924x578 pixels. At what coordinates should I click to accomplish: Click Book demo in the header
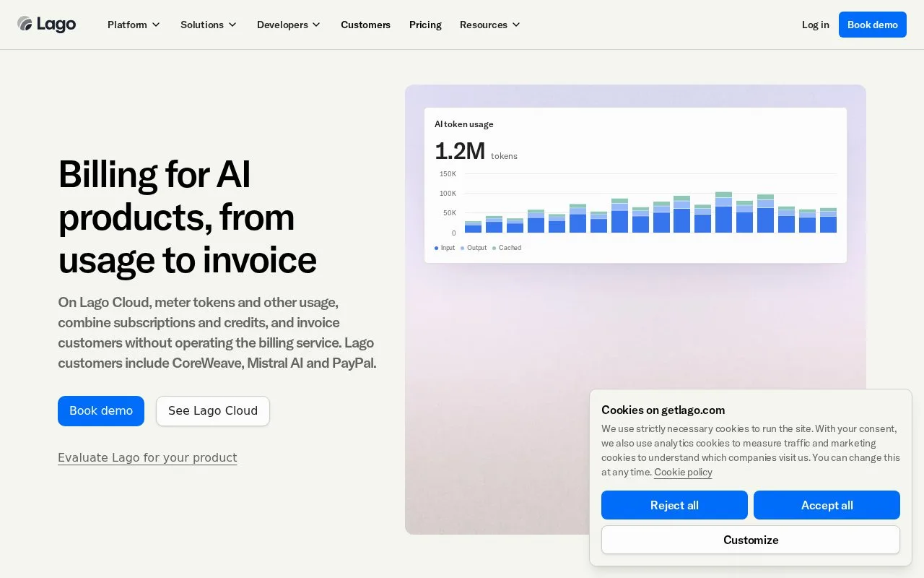(x=872, y=25)
